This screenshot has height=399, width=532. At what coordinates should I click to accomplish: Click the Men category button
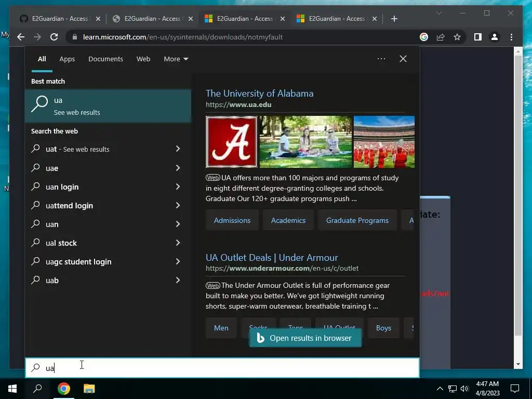pyautogui.click(x=221, y=328)
